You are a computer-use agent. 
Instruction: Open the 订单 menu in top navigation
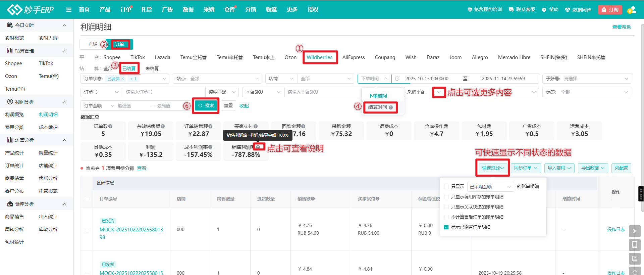click(x=126, y=9)
